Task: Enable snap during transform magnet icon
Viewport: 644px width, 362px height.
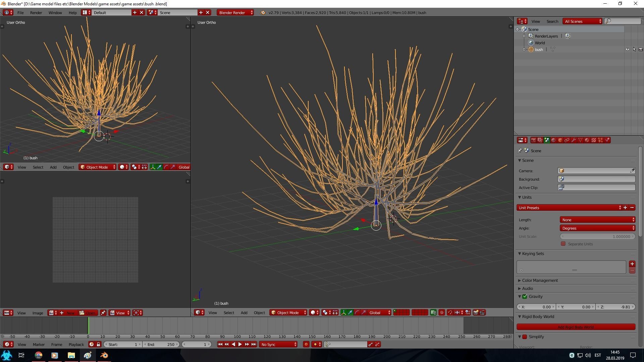Action: click(450, 312)
